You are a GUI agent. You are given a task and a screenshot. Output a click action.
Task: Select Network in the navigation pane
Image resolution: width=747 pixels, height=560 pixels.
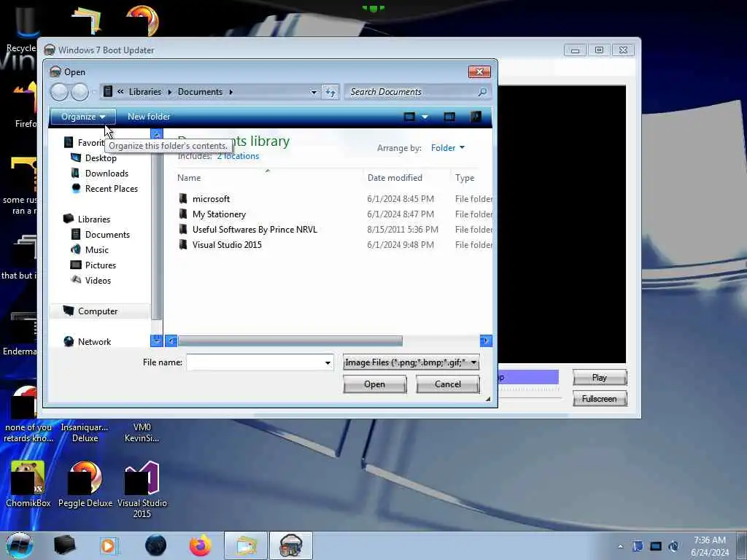point(94,342)
